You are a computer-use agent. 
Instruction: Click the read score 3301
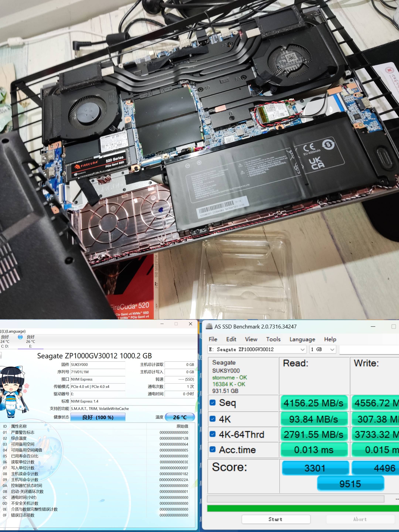tap(315, 468)
